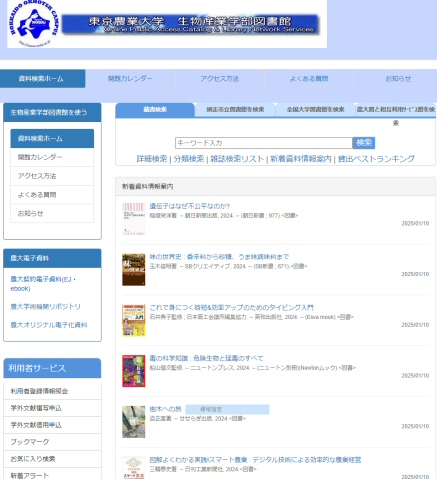This screenshot has height=479, width=437.
Task: Select the 蔵書検索 tab
Action: [155, 110]
